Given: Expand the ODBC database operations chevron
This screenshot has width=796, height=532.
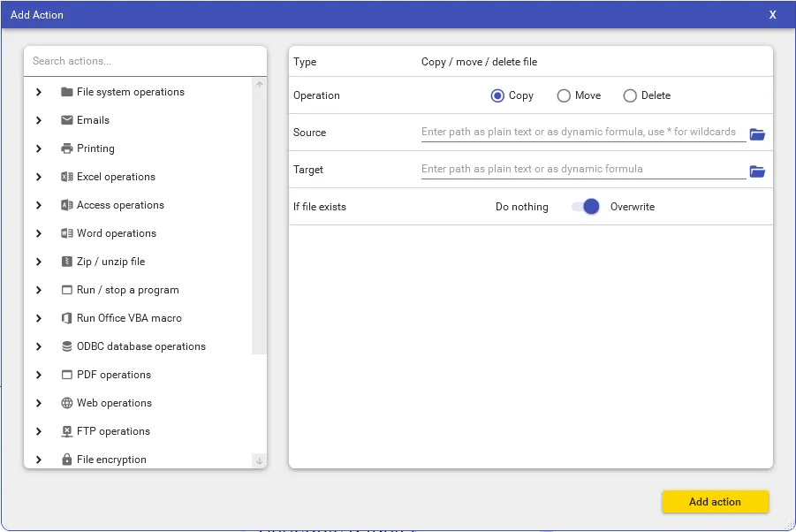Looking at the screenshot, I should tap(39, 346).
